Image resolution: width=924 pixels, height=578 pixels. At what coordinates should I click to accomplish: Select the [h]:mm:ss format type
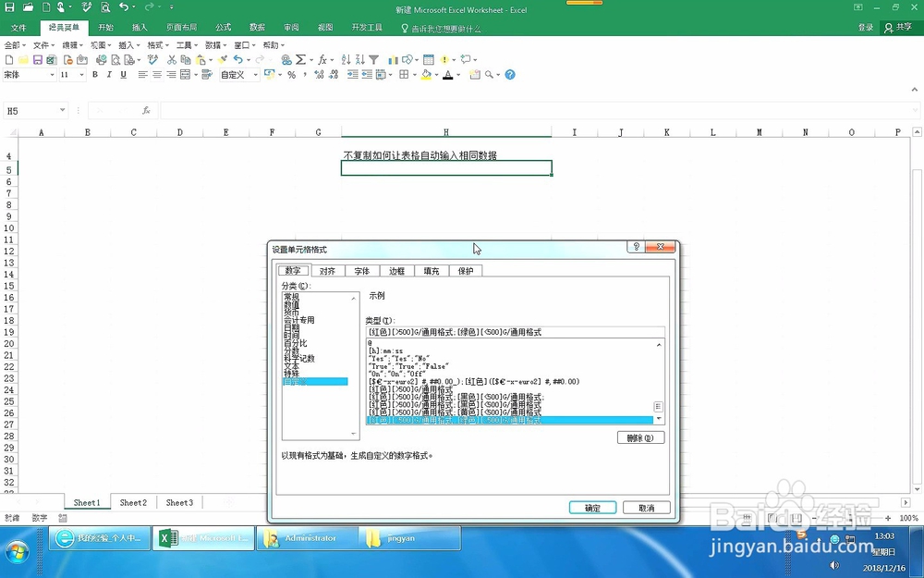pyautogui.click(x=386, y=350)
